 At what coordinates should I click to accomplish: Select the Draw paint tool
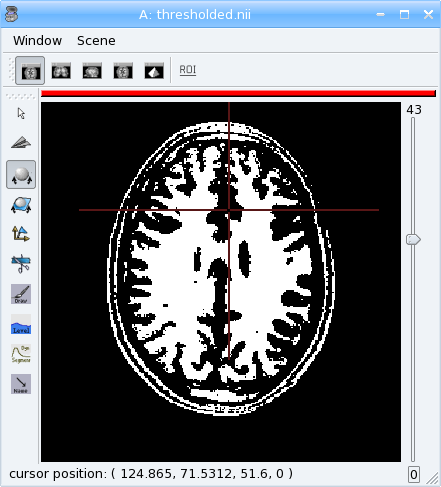point(21,294)
